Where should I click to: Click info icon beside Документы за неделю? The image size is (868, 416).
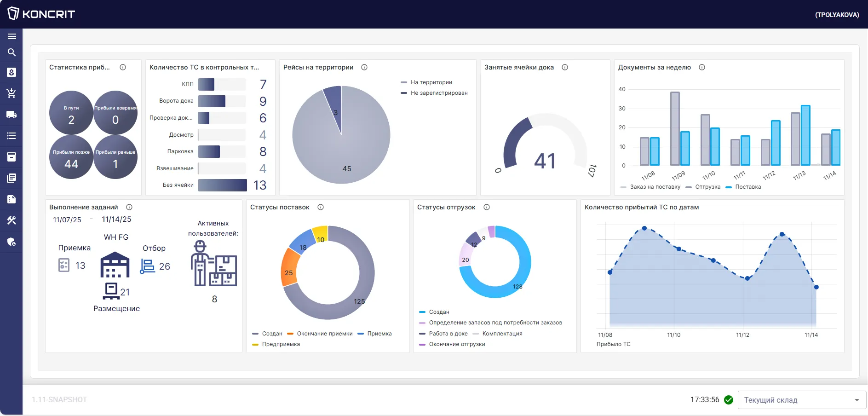702,67
